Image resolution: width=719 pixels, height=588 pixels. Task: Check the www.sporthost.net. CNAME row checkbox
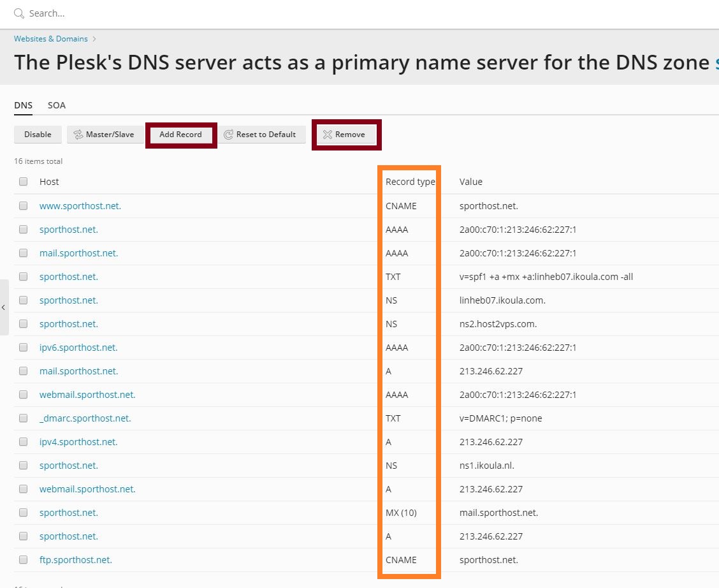tap(24, 206)
